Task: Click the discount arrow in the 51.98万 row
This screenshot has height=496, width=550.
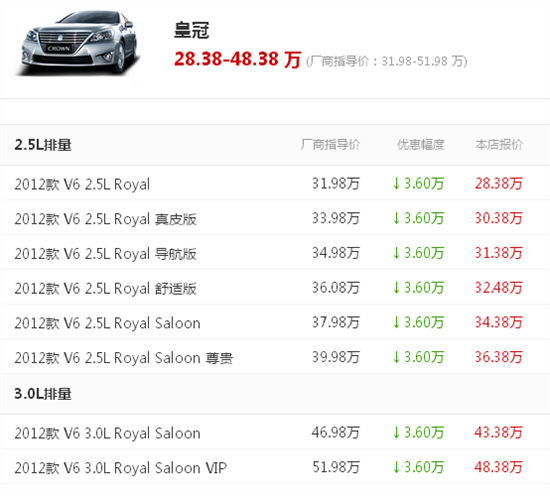Action: (396, 467)
